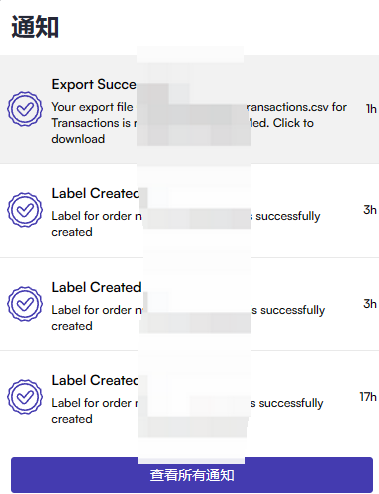Open the Export Success notification title
This screenshot has width=379, height=494.
coord(94,85)
